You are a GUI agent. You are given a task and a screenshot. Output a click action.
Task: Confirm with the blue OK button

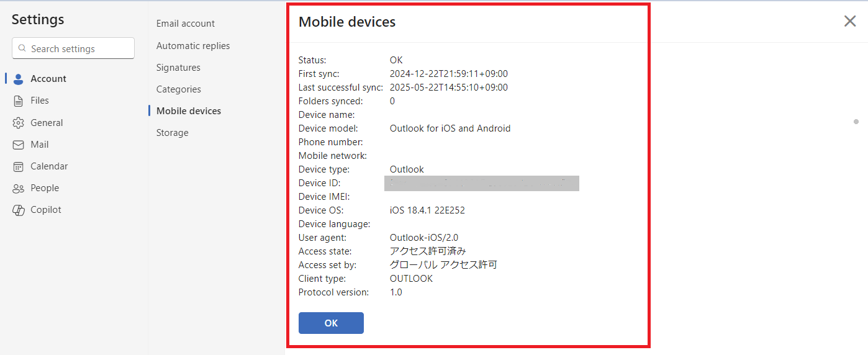(331, 323)
